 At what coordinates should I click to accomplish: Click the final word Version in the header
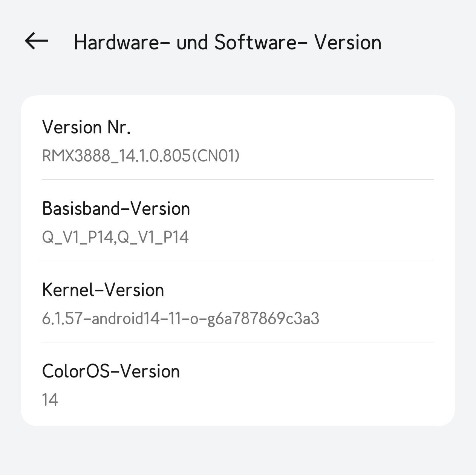[348, 42]
